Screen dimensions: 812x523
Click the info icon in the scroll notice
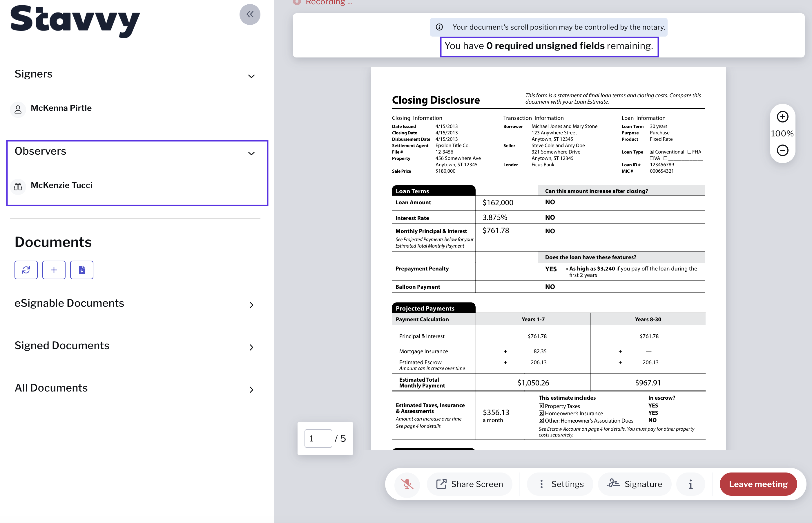[x=439, y=27]
